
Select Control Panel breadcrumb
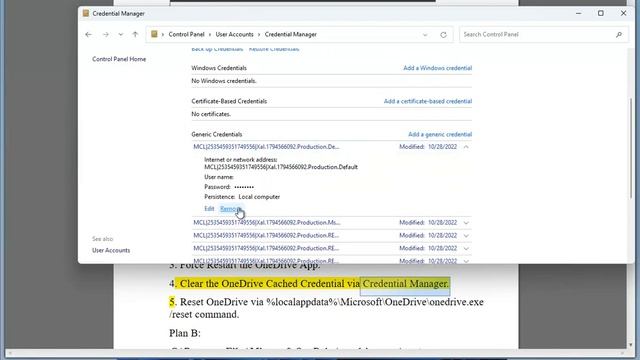coord(187,35)
